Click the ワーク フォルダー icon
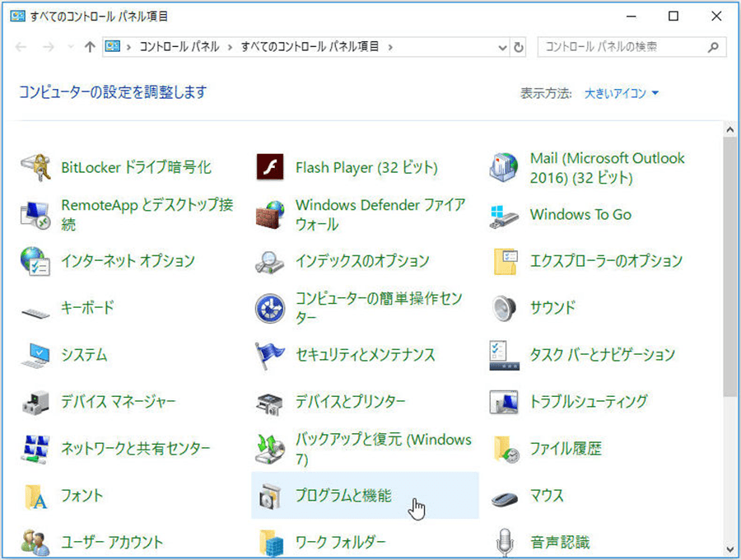 (271, 543)
